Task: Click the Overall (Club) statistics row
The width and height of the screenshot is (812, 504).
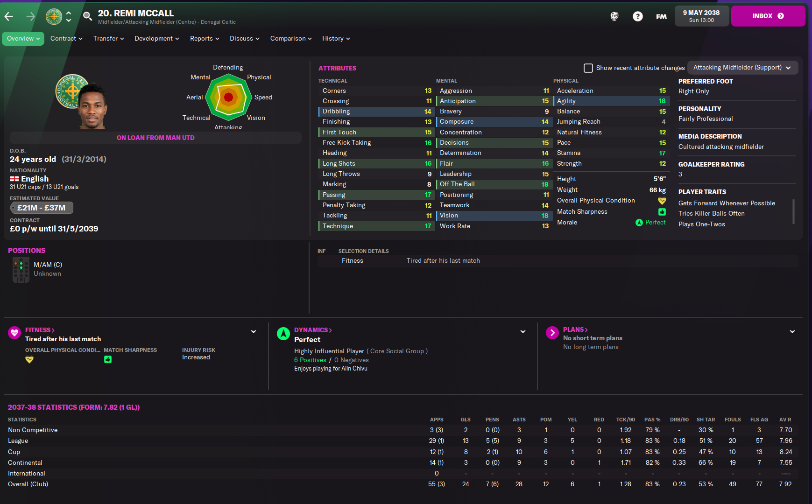Action: coord(403,484)
